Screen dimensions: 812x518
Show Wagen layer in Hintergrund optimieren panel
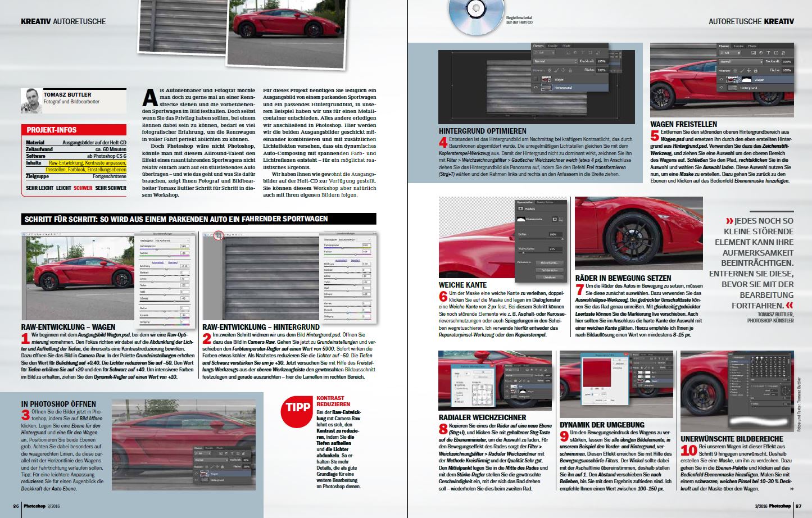(536, 79)
